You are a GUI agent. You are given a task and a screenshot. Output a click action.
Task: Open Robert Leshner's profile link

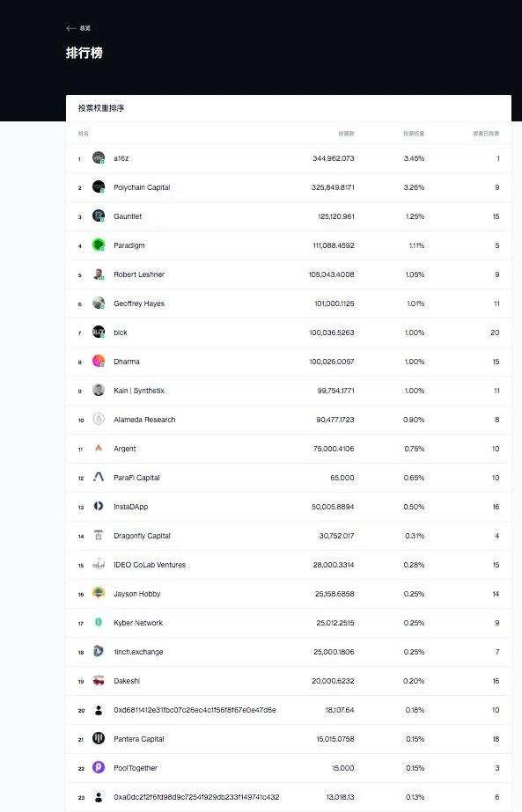click(x=139, y=274)
